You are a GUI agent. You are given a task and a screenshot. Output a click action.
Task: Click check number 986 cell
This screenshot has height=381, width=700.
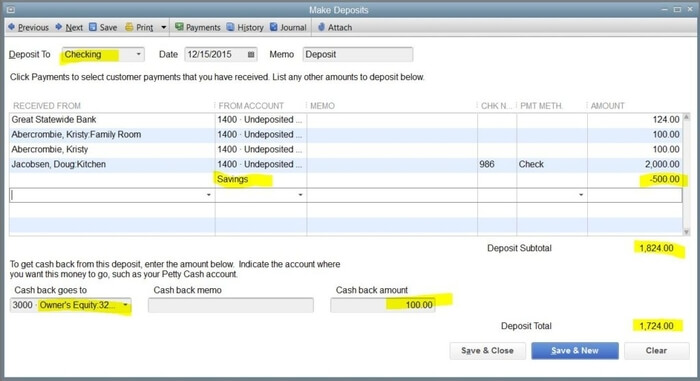(497, 164)
